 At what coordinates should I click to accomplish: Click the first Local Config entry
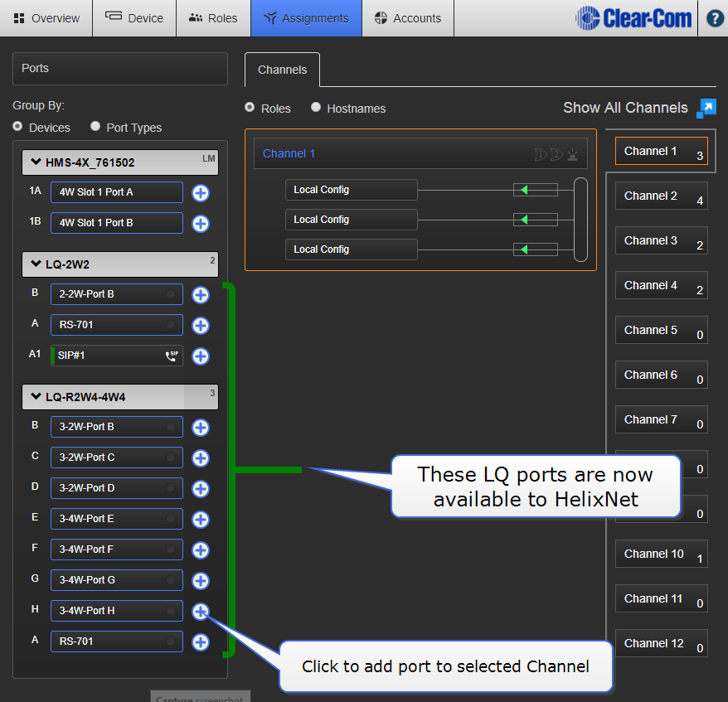[352, 190]
